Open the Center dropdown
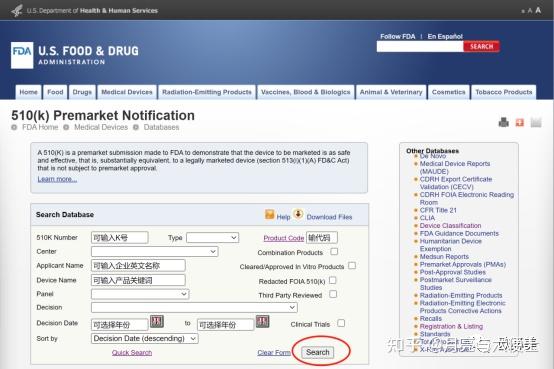Image resolution: width=554 pixels, height=369 pixels. point(155,251)
